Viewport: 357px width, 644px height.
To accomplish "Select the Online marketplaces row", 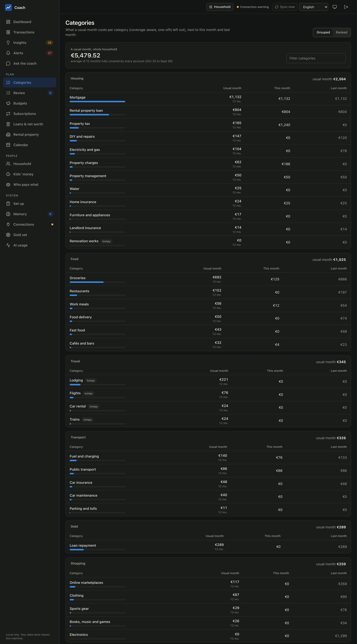I will 208,584.
